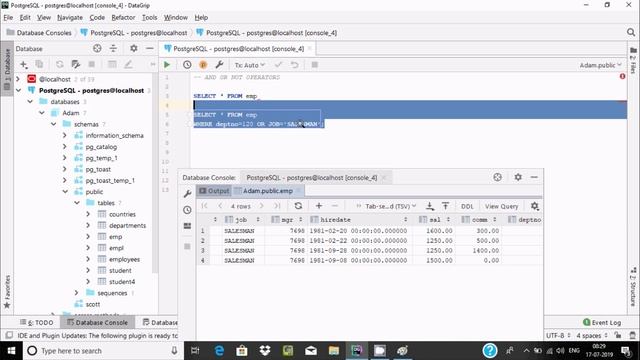The width and height of the screenshot is (640, 360).
Task: Hide the Database panel with minus icon
Action: (x=150, y=48)
